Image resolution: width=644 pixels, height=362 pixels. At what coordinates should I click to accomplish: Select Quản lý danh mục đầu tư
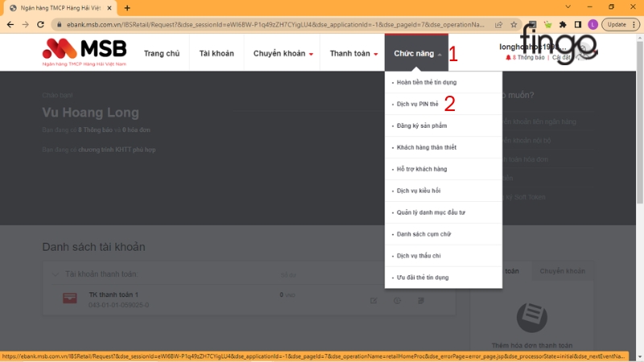pos(444,212)
